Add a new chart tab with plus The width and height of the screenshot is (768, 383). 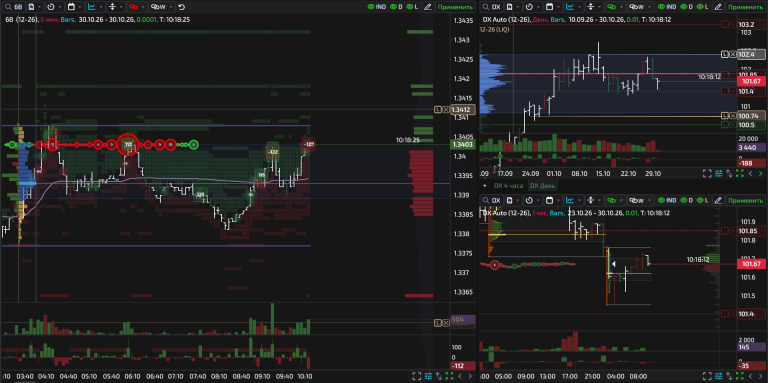(485, 186)
